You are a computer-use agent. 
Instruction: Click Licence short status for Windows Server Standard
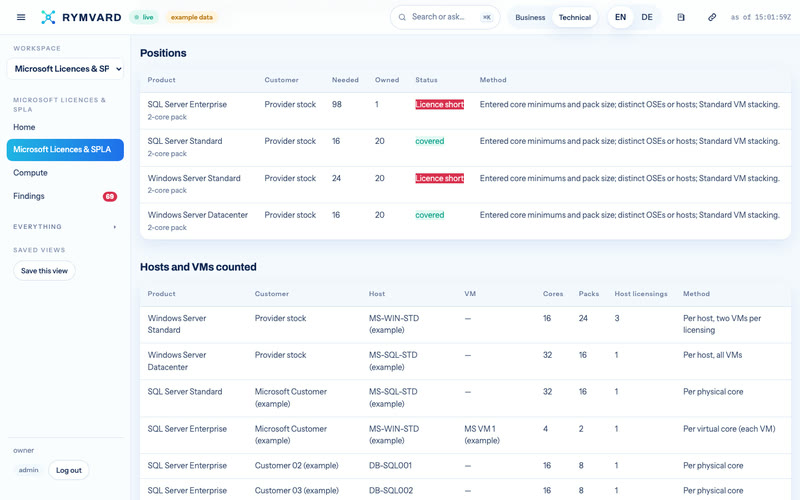tap(439, 179)
